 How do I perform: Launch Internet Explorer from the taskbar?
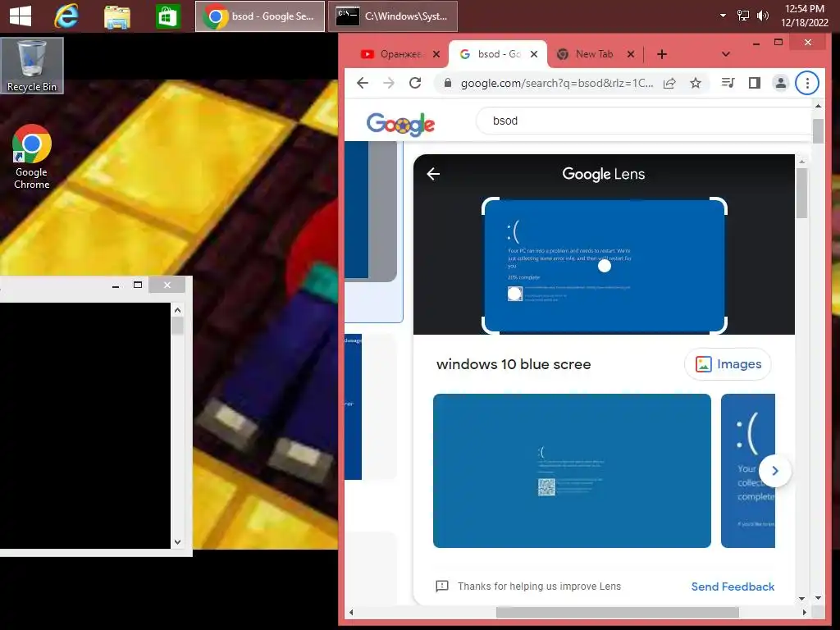pyautogui.click(x=66, y=16)
